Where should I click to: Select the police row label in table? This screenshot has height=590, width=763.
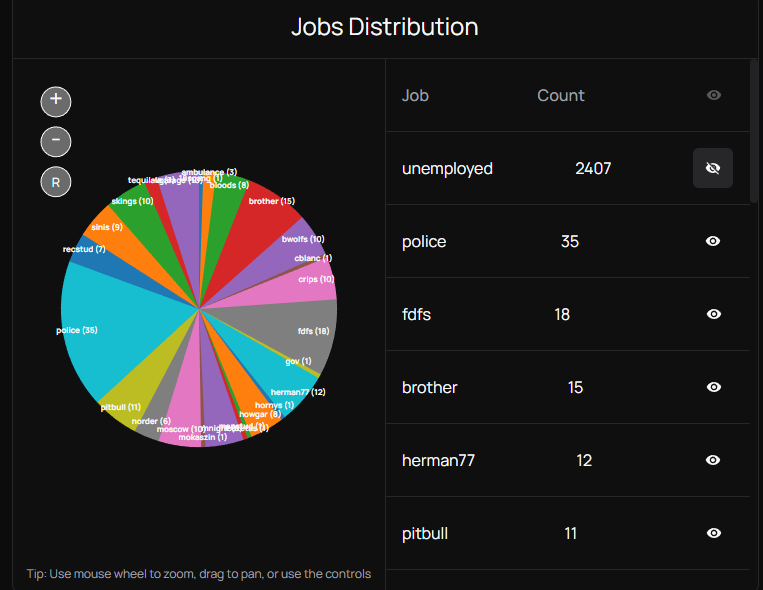tap(424, 241)
